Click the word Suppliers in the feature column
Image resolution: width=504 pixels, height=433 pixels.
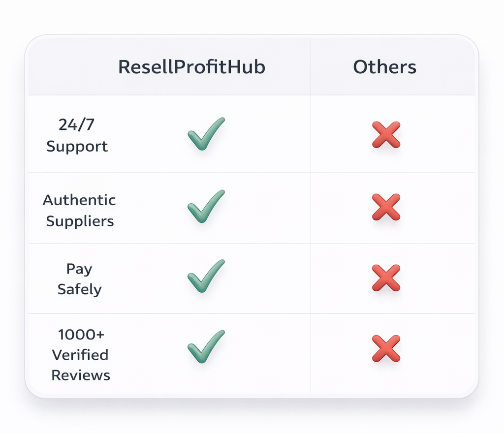80,221
